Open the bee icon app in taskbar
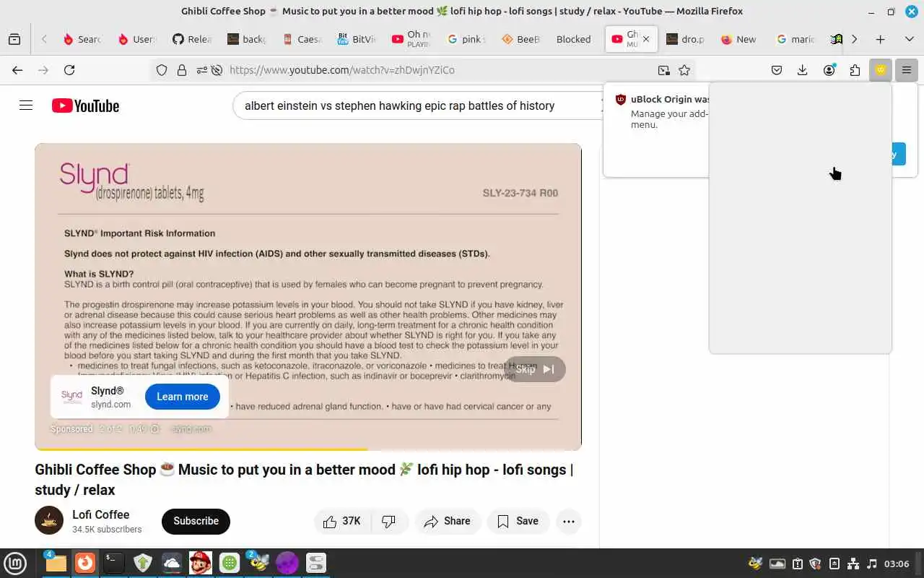The width and height of the screenshot is (924, 578). coord(258,563)
